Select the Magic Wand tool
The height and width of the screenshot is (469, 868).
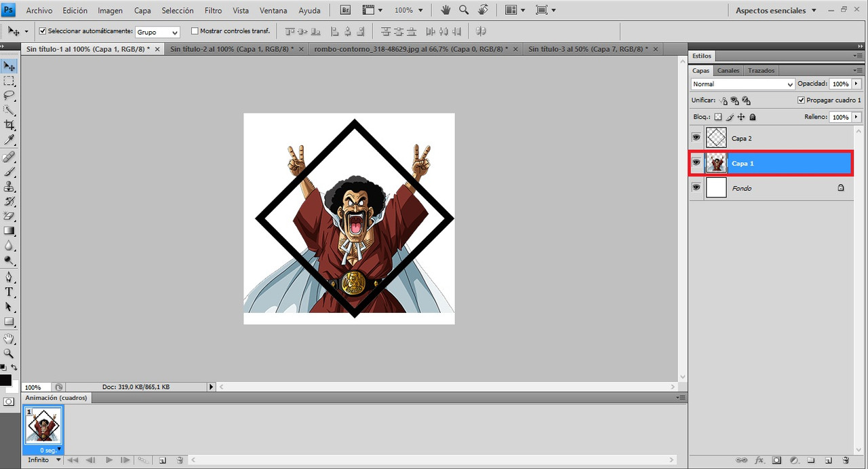click(9, 111)
